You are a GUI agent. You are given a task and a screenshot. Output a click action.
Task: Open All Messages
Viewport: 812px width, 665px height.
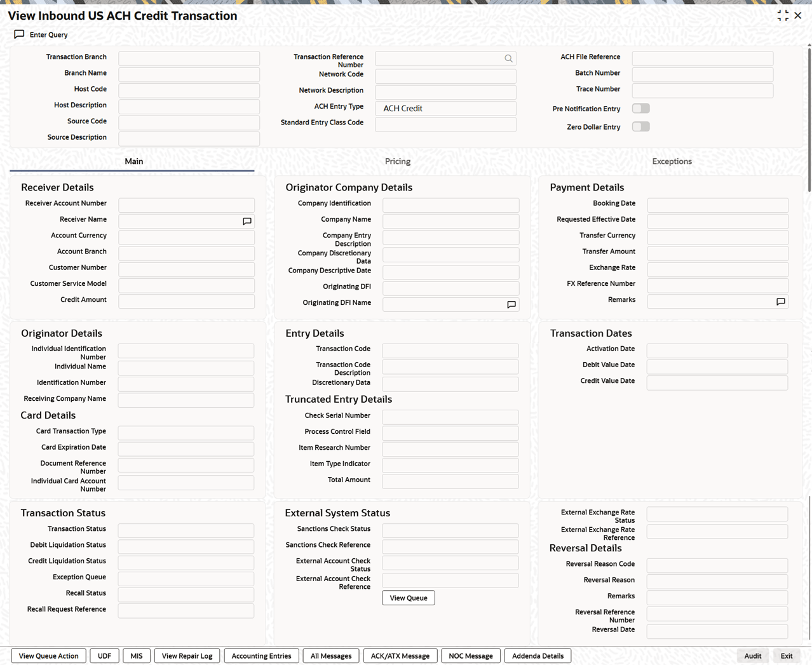coord(331,656)
